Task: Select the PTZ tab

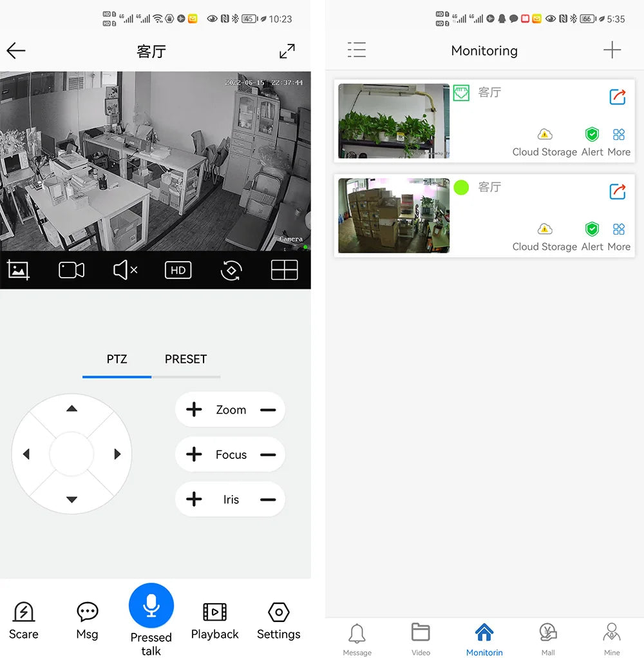Action: [116, 359]
